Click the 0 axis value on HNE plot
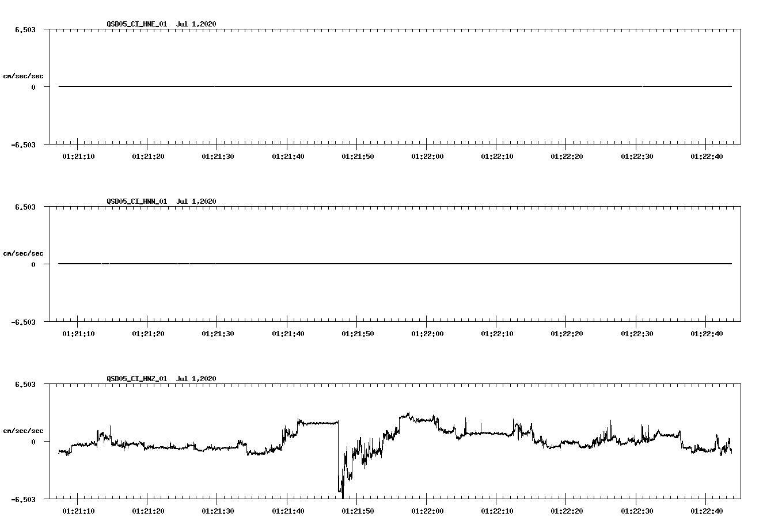 click(x=33, y=88)
